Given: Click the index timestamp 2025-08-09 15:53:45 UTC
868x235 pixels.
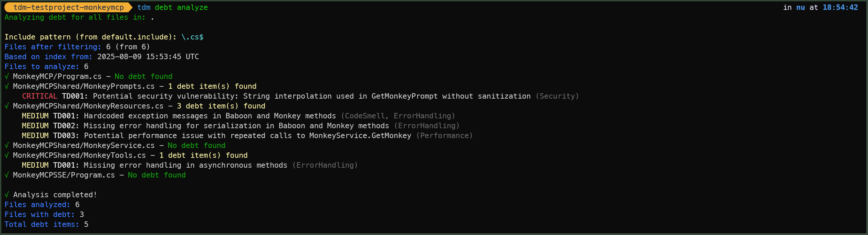Looking at the screenshot, I should [x=148, y=57].
